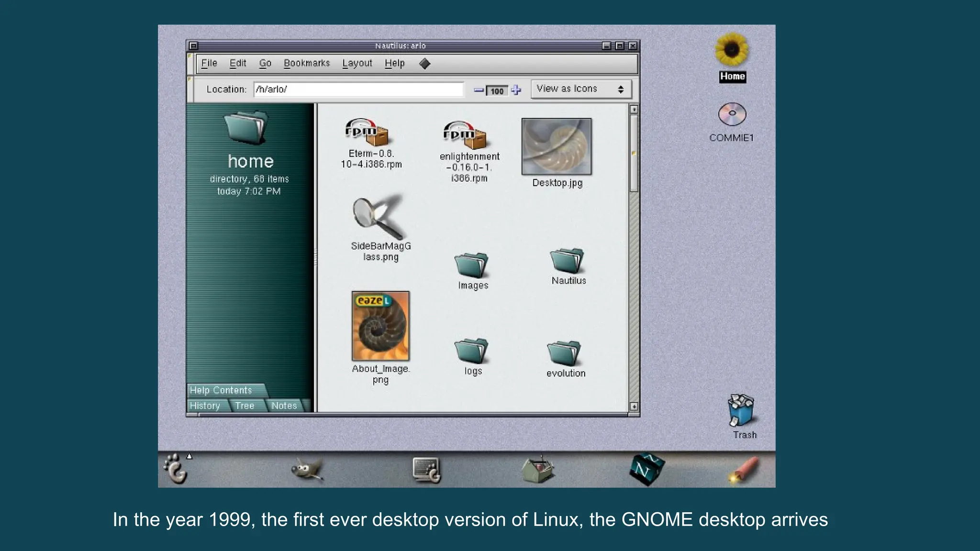Image resolution: width=980 pixels, height=551 pixels.
Task: Launch Netscape from the panel
Action: click(x=646, y=469)
